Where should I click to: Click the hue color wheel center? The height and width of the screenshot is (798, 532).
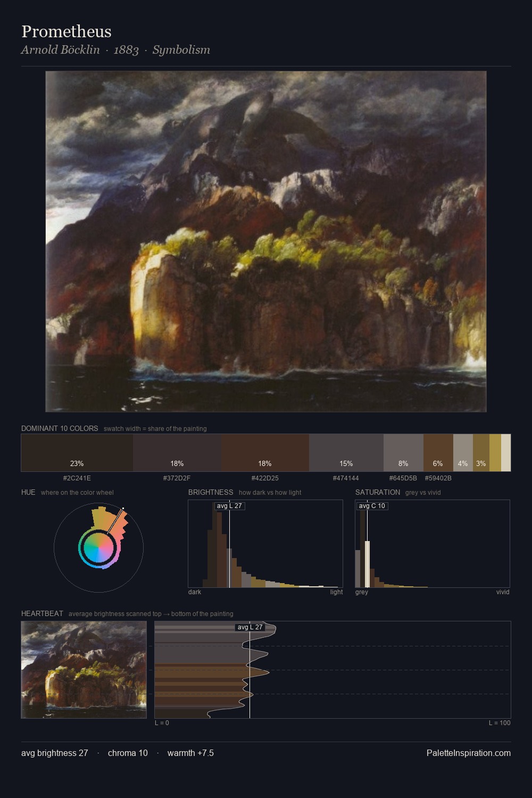98,547
